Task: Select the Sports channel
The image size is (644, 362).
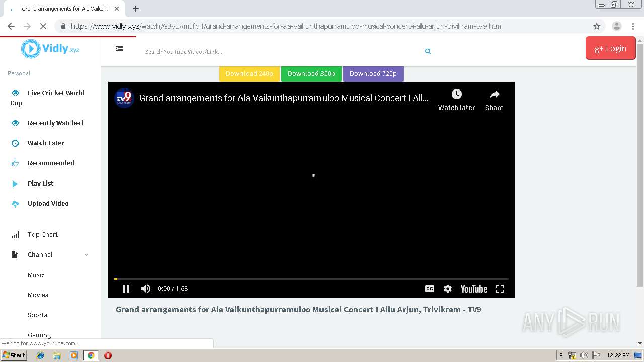Action: [x=37, y=315]
